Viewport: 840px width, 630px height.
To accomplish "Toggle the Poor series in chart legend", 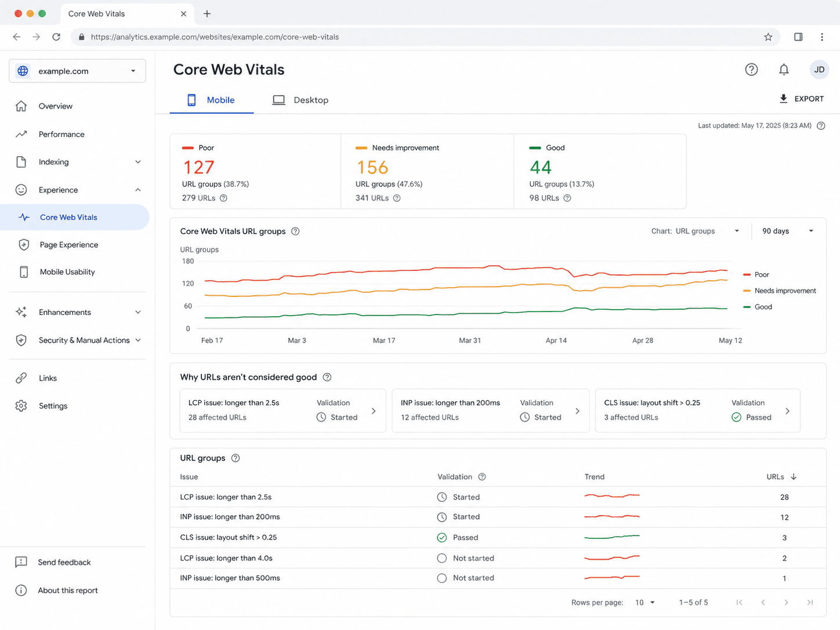I will (x=756, y=274).
